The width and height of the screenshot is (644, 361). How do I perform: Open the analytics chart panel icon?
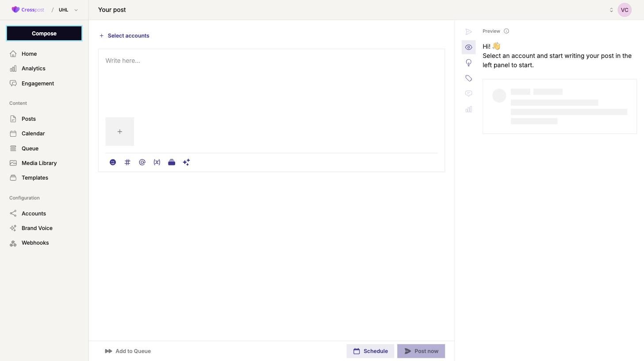469,109
